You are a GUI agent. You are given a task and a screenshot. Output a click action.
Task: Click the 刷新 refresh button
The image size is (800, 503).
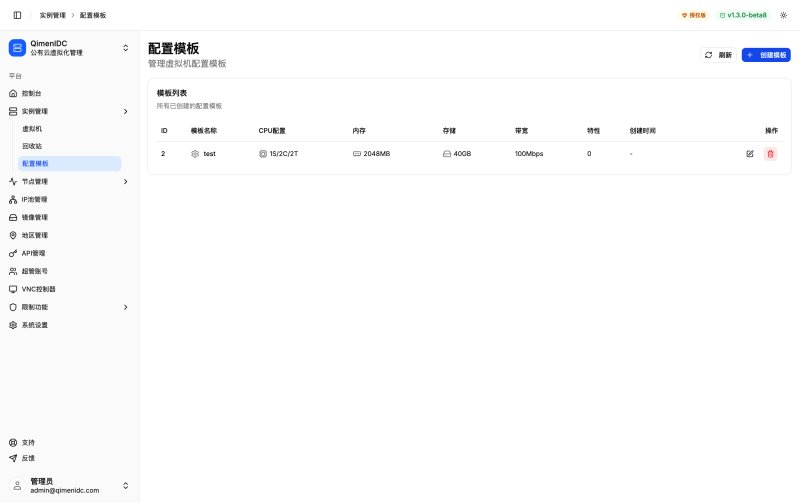coord(718,55)
